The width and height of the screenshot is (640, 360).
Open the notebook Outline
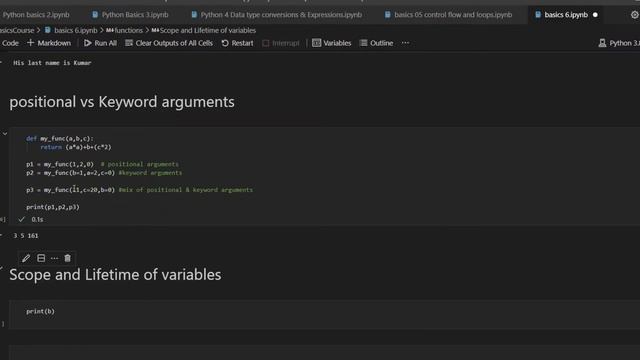(x=376, y=43)
